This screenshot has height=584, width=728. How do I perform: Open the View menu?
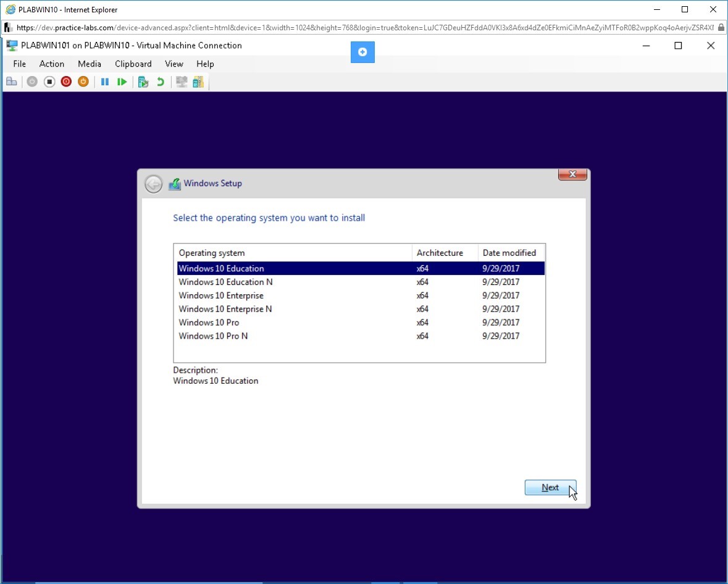pyautogui.click(x=174, y=64)
